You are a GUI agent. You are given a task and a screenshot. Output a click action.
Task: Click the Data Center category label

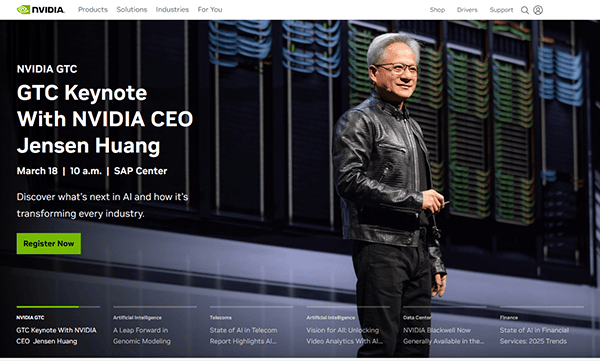pyautogui.click(x=417, y=317)
